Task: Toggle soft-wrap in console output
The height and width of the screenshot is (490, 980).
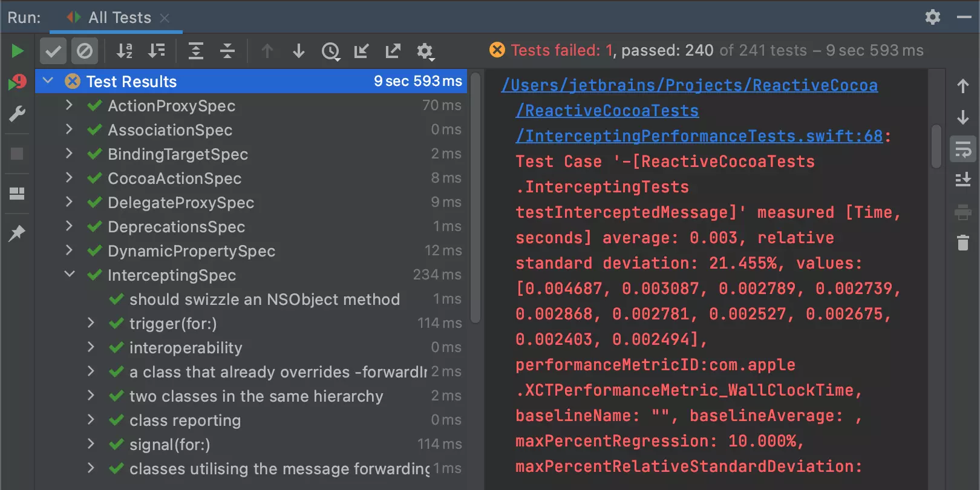Action: point(962,148)
